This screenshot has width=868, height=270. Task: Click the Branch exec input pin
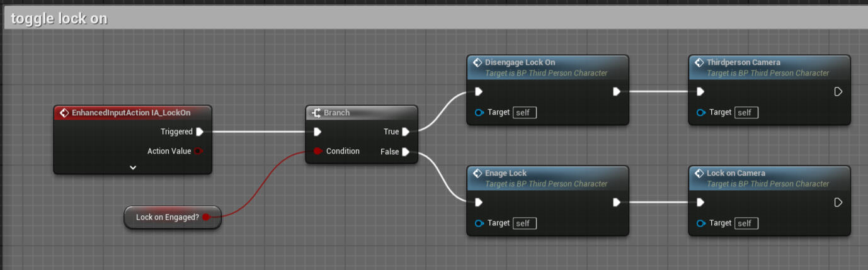317,132
